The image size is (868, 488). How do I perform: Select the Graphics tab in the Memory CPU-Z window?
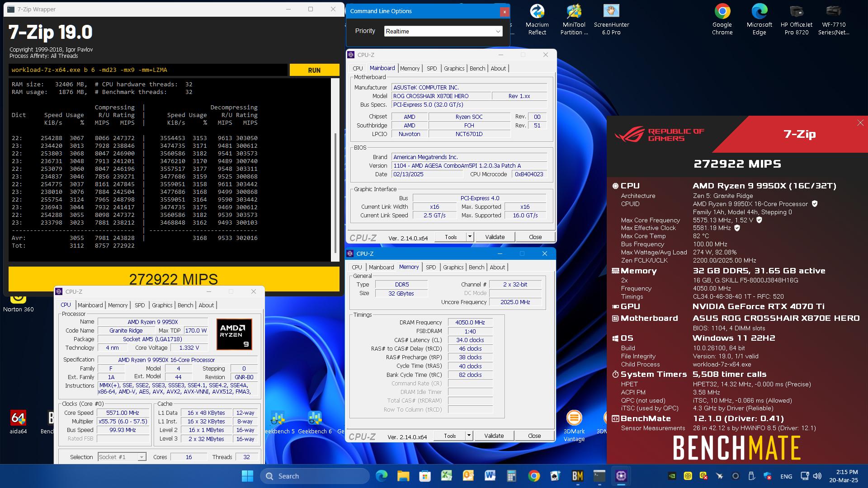point(453,267)
